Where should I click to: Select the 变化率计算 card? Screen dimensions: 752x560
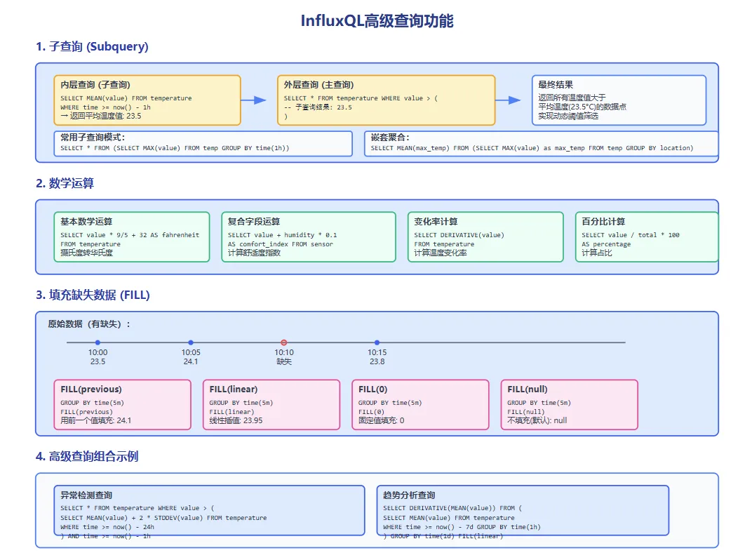click(x=485, y=237)
